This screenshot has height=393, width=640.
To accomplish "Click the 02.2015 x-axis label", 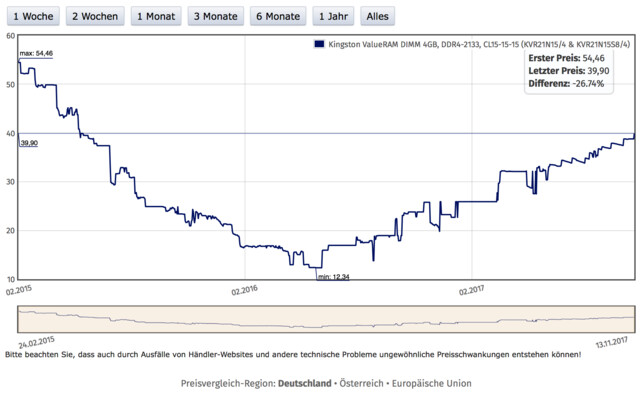I will (18, 290).
